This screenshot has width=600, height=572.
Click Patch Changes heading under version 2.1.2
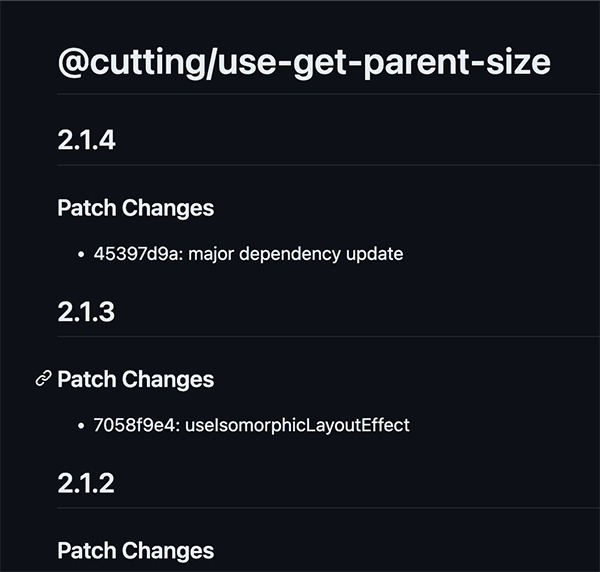click(136, 551)
